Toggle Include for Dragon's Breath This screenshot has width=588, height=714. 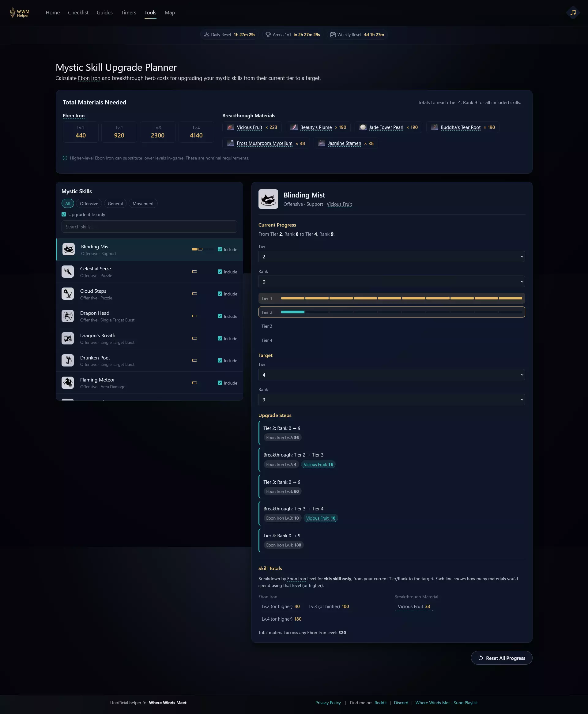[x=220, y=338]
